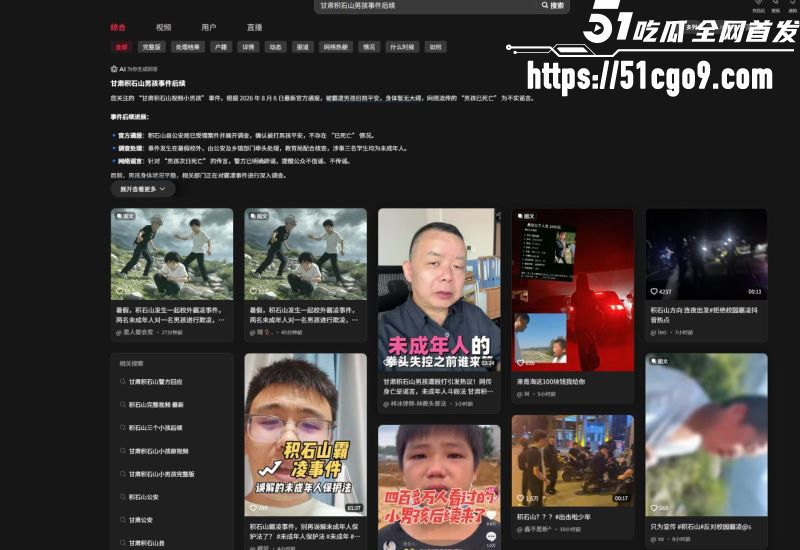
Task: Select the 全部 filter chip
Action: (x=121, y=47)
